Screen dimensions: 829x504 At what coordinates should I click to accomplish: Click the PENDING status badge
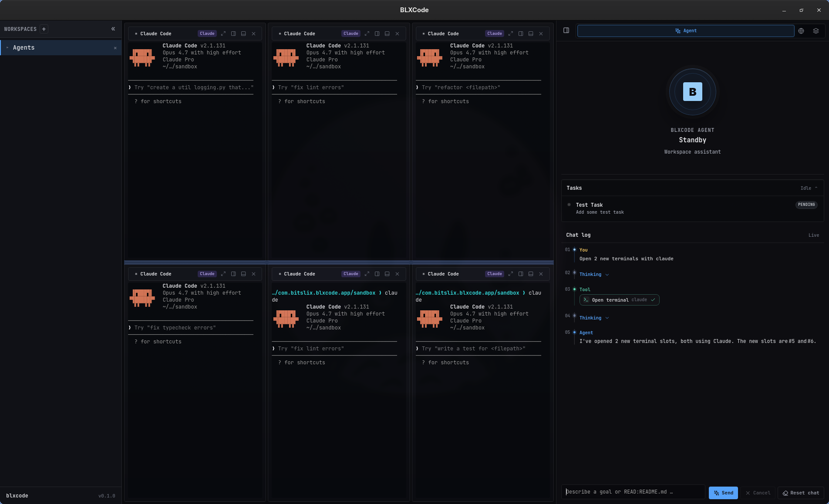[x=806, y=205]
